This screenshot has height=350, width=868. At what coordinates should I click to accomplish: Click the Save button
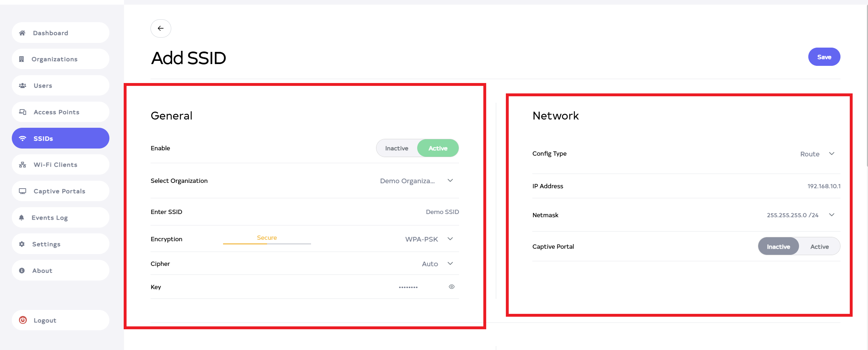(x=824, y=57)
